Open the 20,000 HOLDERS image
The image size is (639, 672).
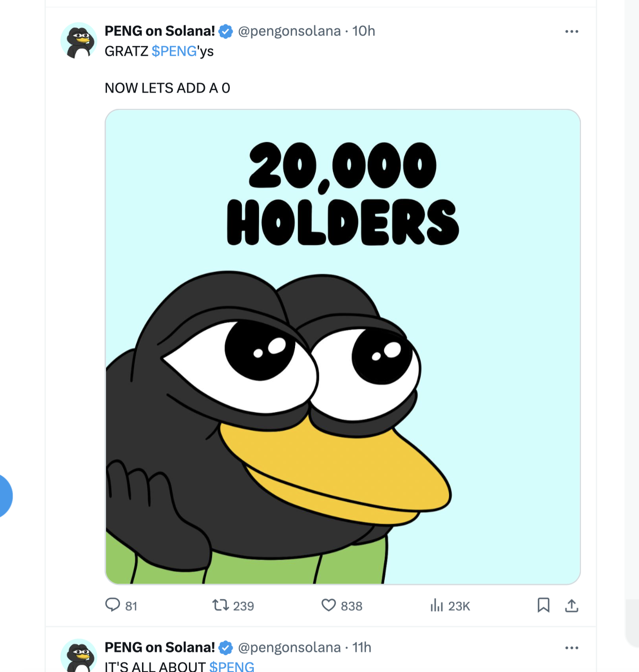point(343,347)
